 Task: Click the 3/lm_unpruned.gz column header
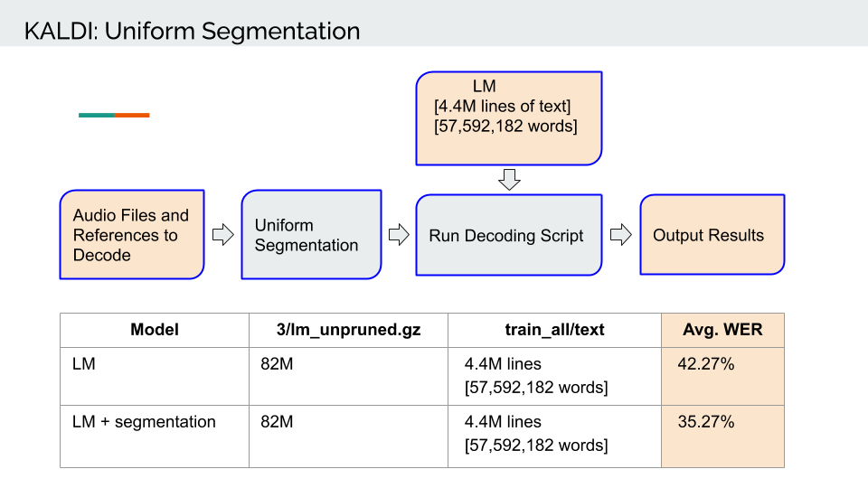click(348, 331)
